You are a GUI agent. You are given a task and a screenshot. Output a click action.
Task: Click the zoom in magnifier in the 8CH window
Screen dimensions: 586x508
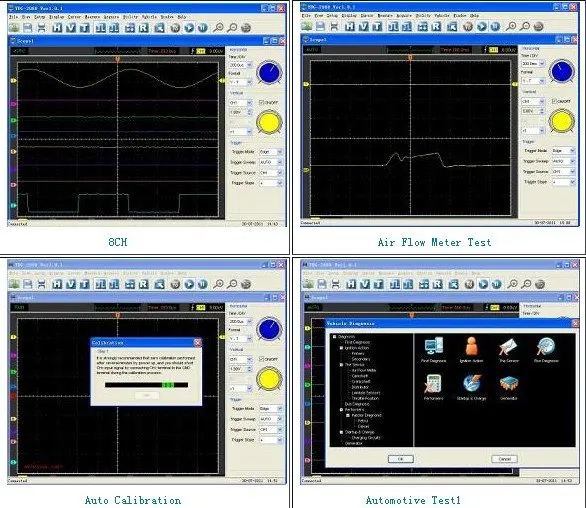click(218, 28)
